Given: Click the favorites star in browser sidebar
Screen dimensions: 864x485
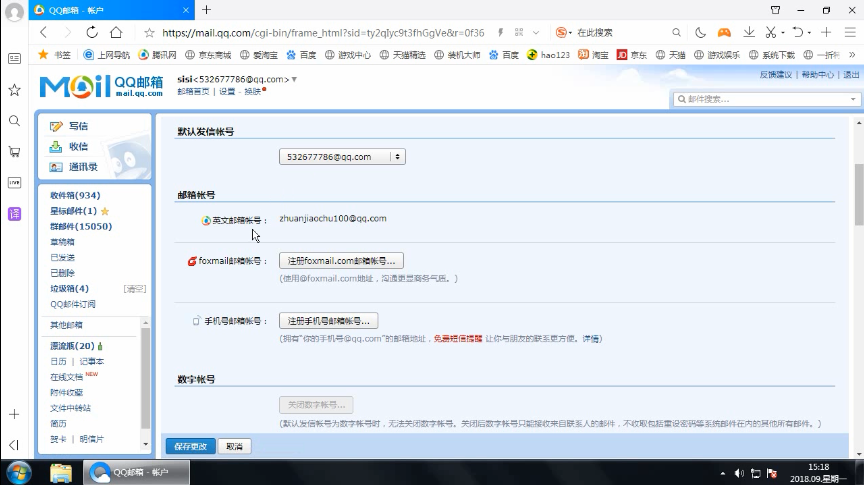Looking at the screenshot, I should click(14, 90).
